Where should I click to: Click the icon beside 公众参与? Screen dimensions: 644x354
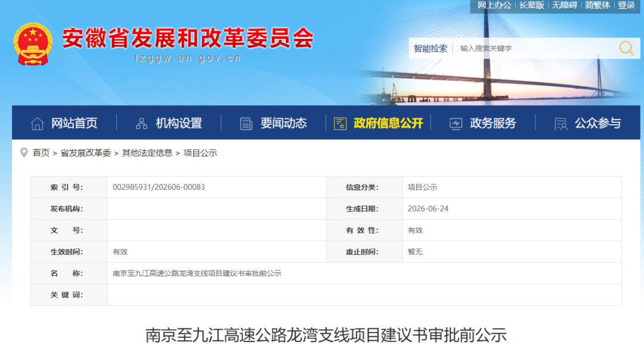point(561,124)
